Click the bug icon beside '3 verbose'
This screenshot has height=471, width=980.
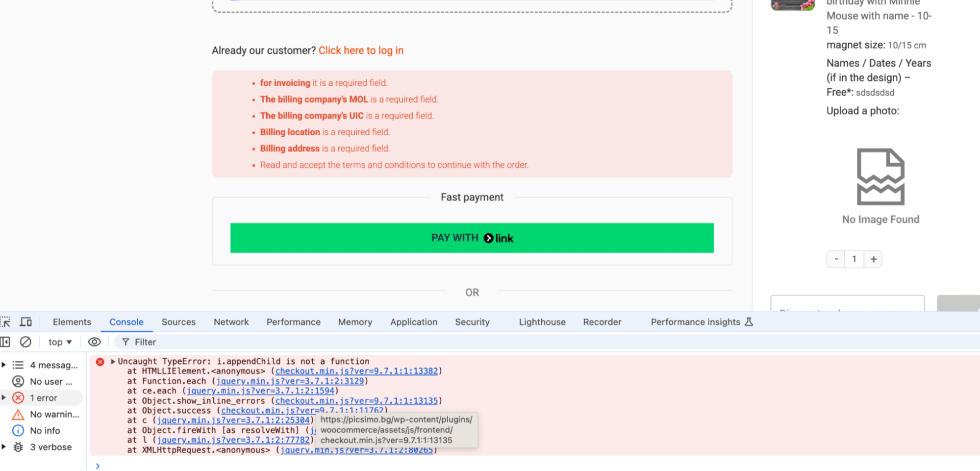(x=18, y=446)
